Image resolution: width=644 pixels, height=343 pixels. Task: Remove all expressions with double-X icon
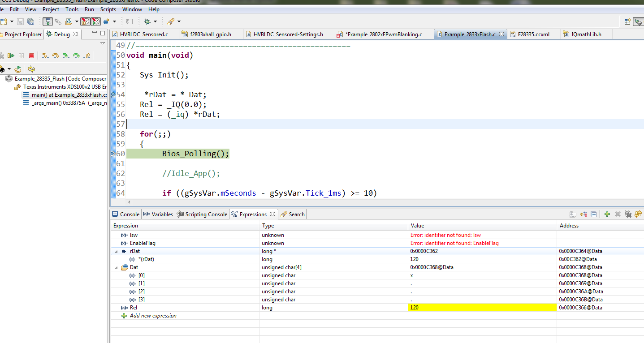coord(628,214)
